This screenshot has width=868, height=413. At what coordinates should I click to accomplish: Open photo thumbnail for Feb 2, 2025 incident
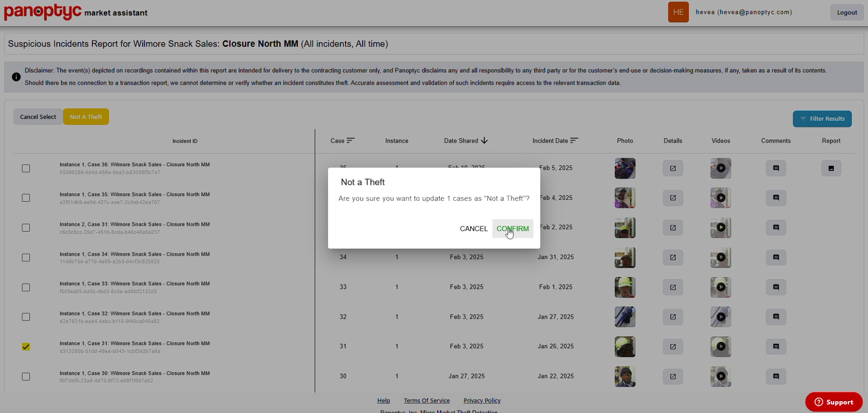tap(625, 228)
